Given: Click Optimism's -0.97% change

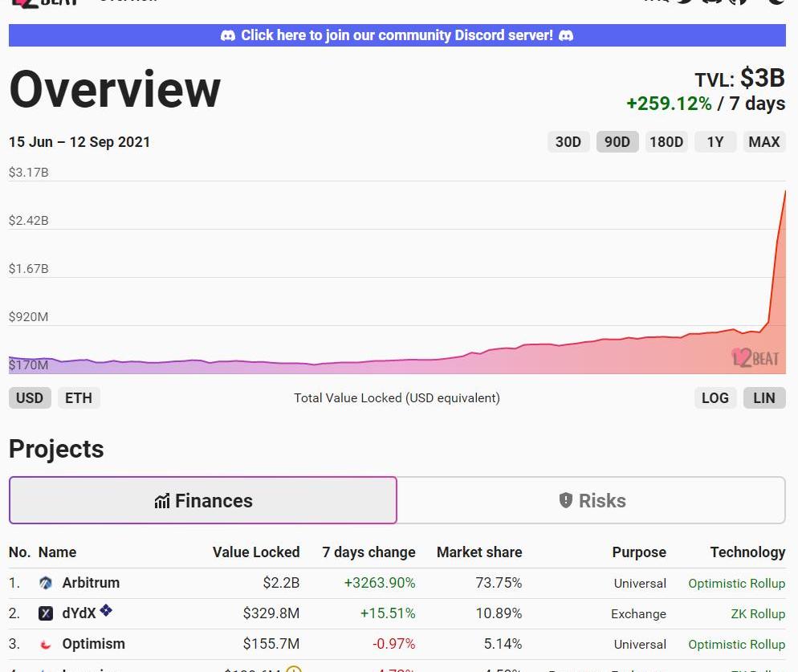Looking at the screenshot, I should (x=394, y=644).
